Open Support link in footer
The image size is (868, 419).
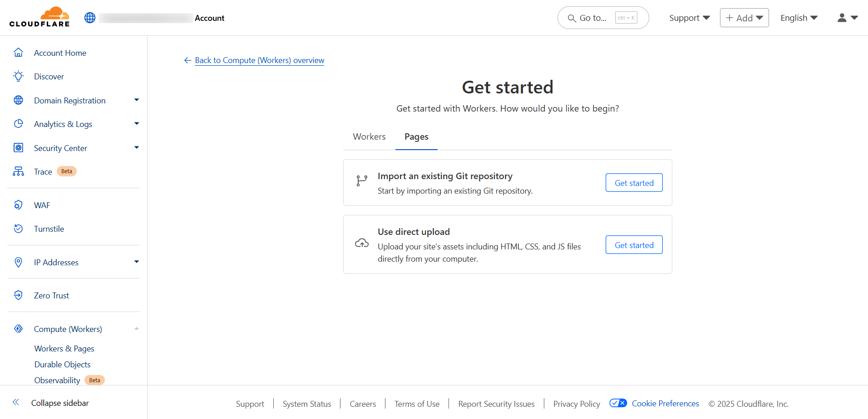point(250,404)
